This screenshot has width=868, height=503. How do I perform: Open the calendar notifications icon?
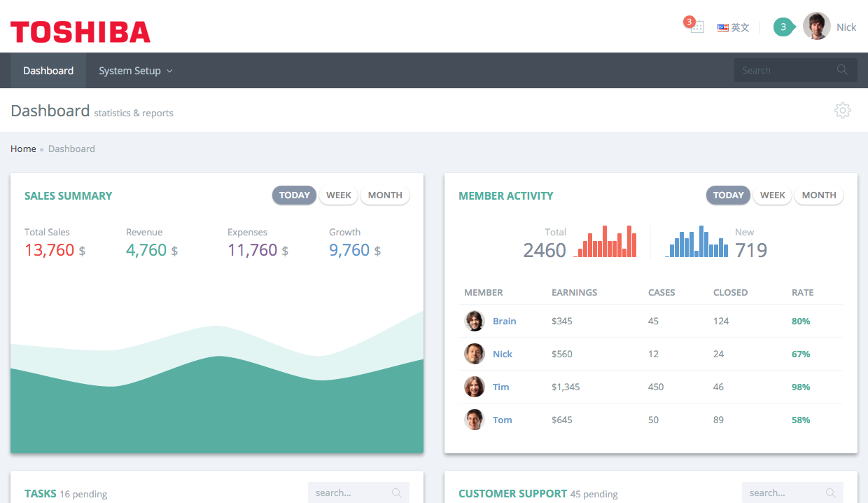(x=696, y=27)
